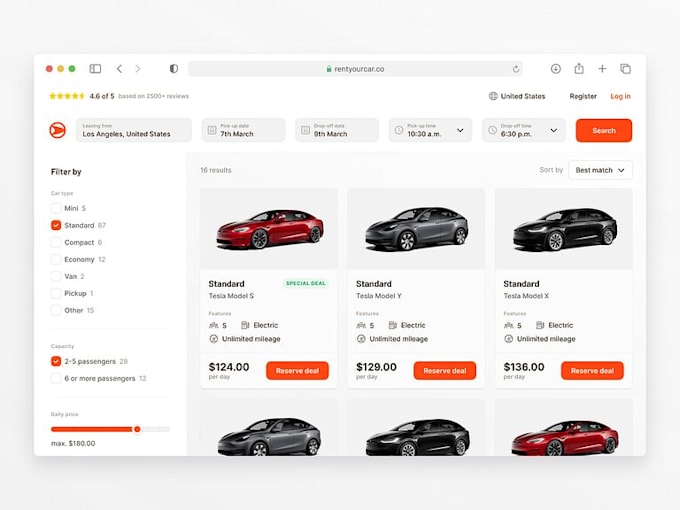Reserve deal for Tesla Model S
This screenshot has height=510, width=680.
click(x=297, y=371)
